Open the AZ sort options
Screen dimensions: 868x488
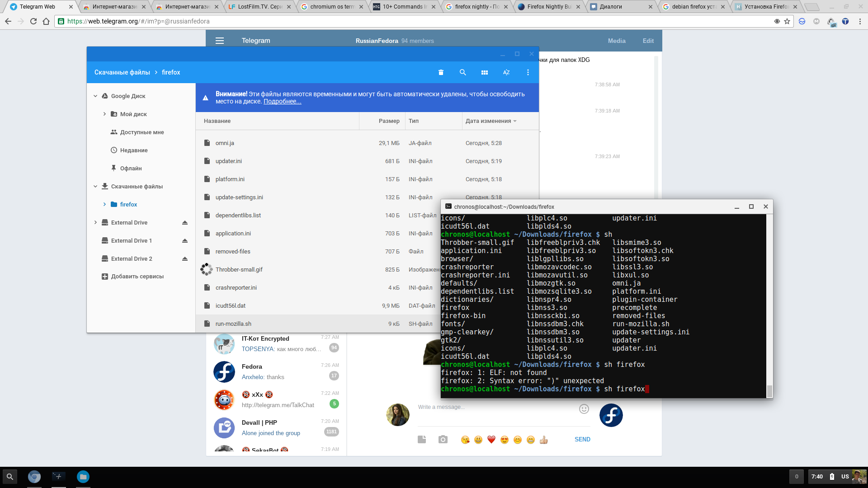click(506, 72)
